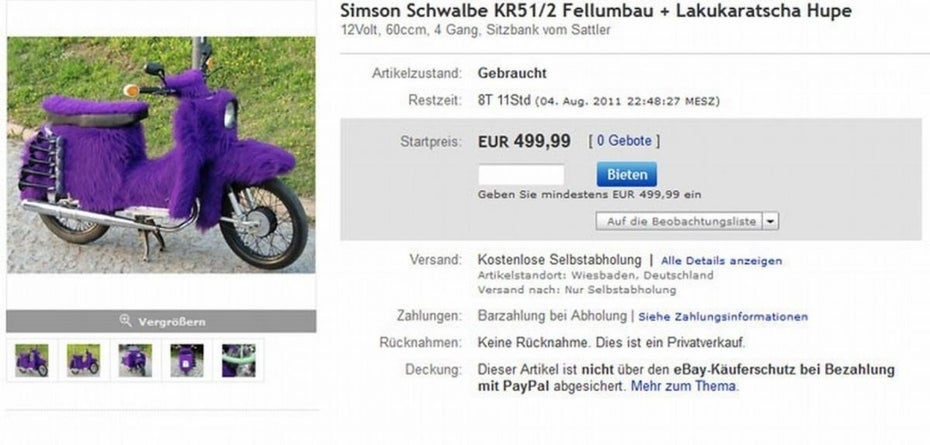Click the blue Bieten button
The width and height of the screenshot is (930, 445).
pyautogui.click(x=627, y=174)
